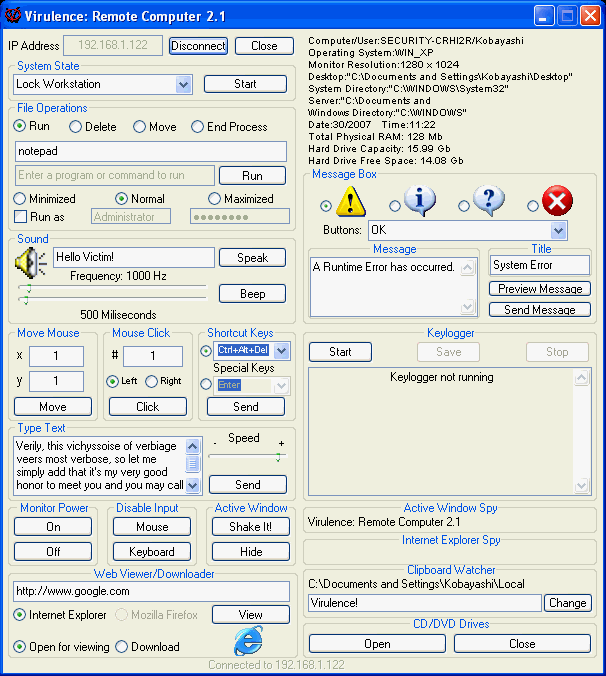
Task: Click the Send Message button
Action: (539, 310)
